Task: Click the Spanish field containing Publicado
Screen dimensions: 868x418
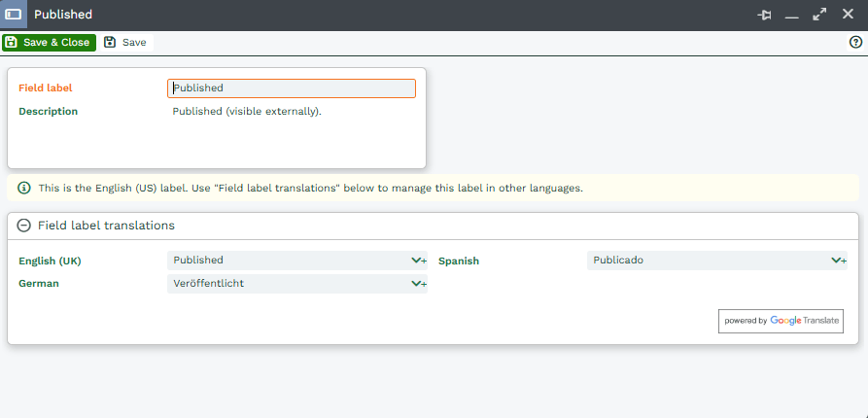Action: [707, 261]
